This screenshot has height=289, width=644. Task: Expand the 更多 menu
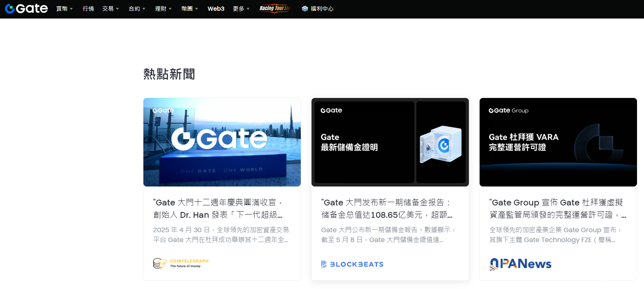coord(241,9)
